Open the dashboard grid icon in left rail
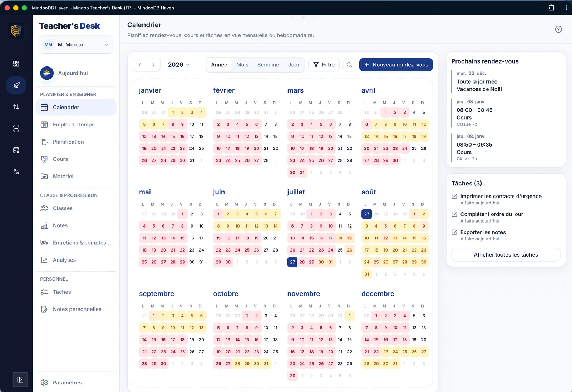Viewport: 572px width, 392px height. [x=16, y=64]
